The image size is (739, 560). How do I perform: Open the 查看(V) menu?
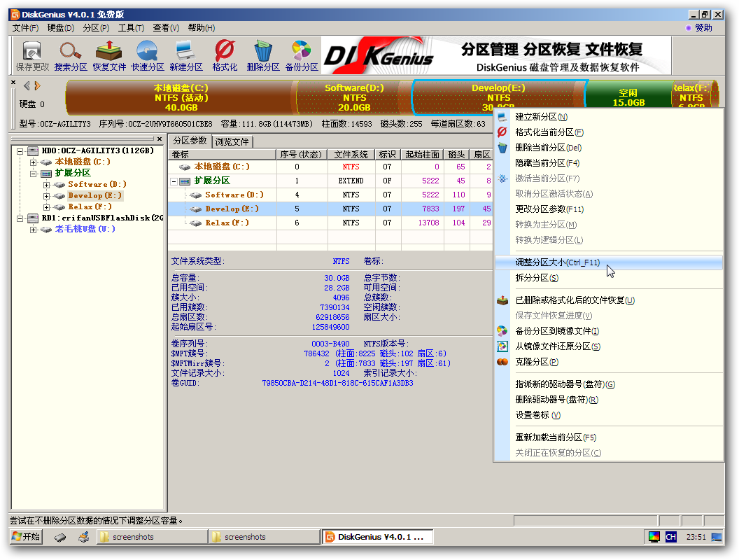(166, 28)
